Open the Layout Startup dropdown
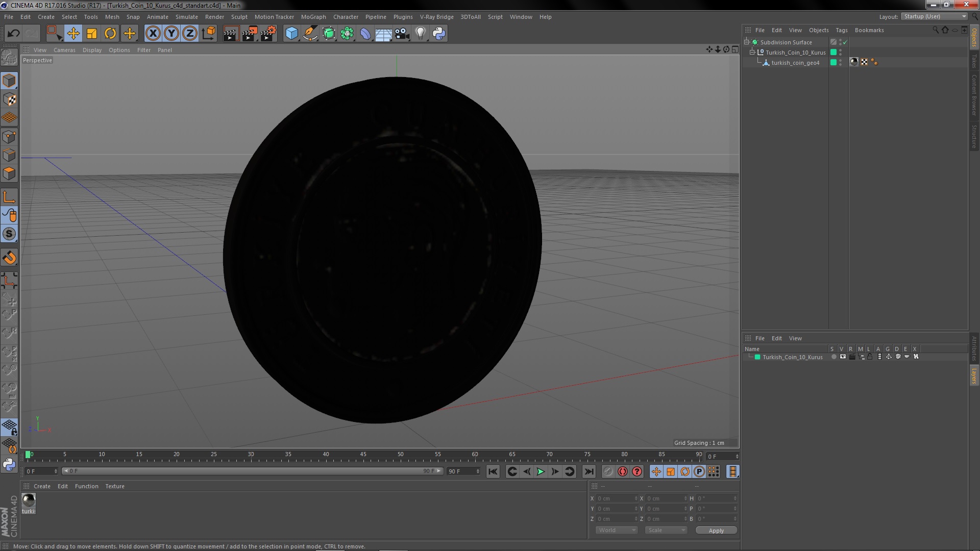 point(935,16)
